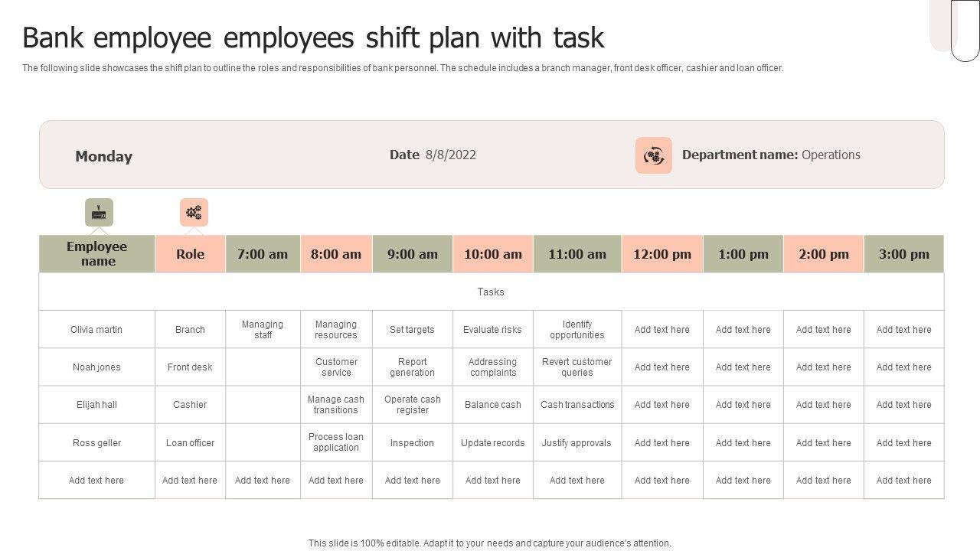Click the Managing staff task cell

pyautogui.click(x=263, y=330)
